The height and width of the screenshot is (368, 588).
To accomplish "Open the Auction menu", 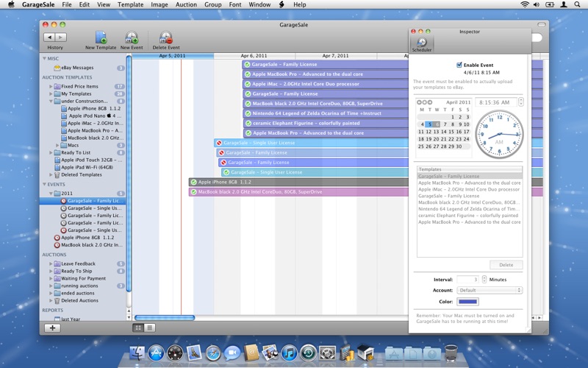I will 186,4.
